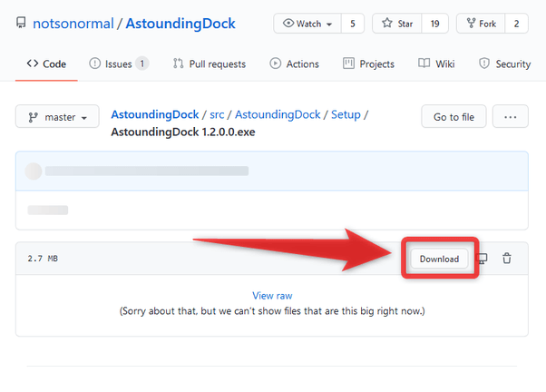
Task: Open the Projects tab
Action: 368,64
